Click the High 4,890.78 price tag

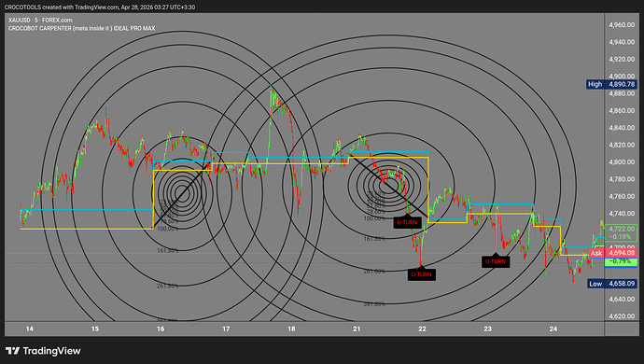(611, 84)
